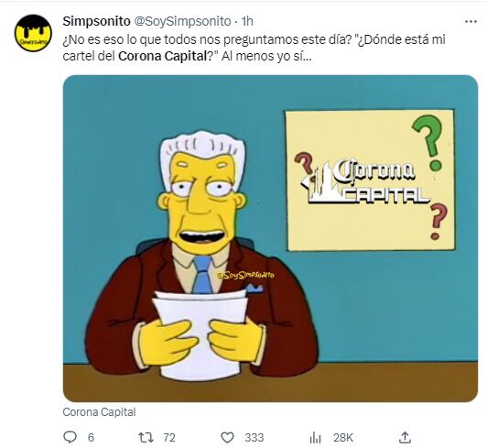Click the bold Corona Capital text in tweet
The width and height of the screenshot is (487, 448).
(163, 56)
